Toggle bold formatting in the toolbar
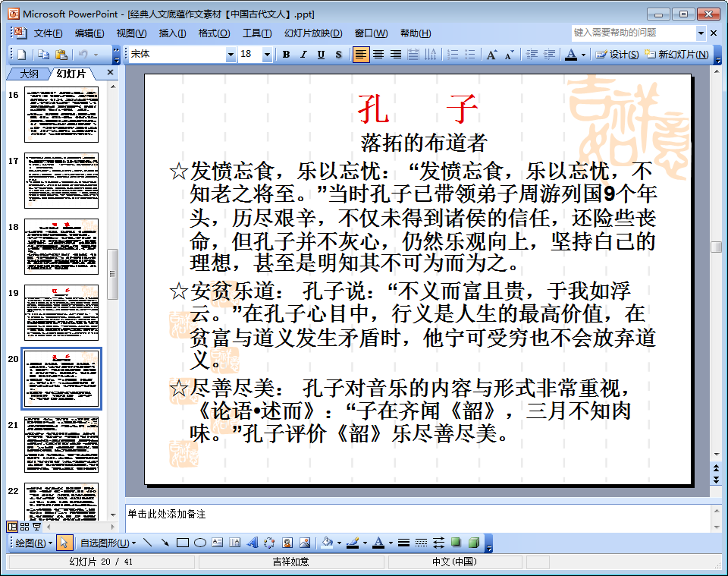 287,55
